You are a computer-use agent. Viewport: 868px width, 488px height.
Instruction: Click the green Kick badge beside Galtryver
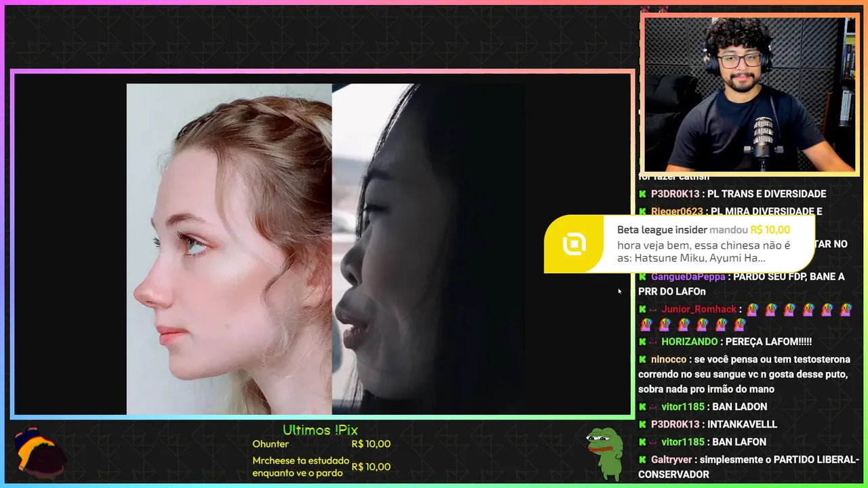(642, 460)
